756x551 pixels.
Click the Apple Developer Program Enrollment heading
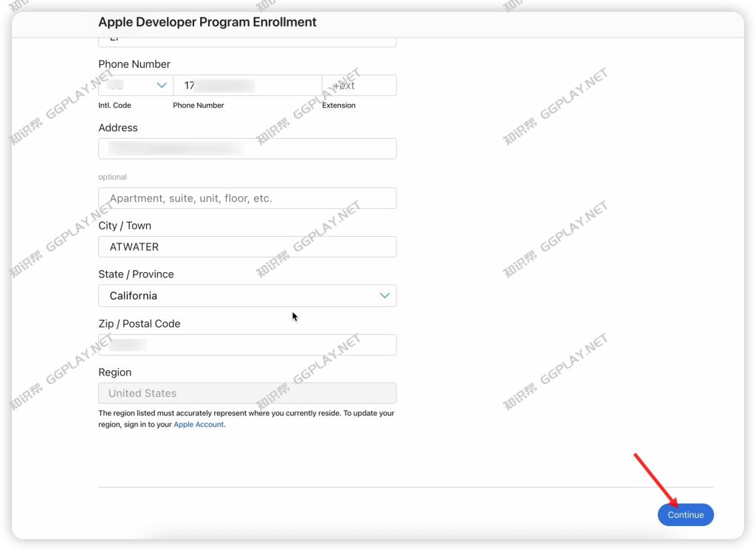pyautogui.click(x=207, y=22)
